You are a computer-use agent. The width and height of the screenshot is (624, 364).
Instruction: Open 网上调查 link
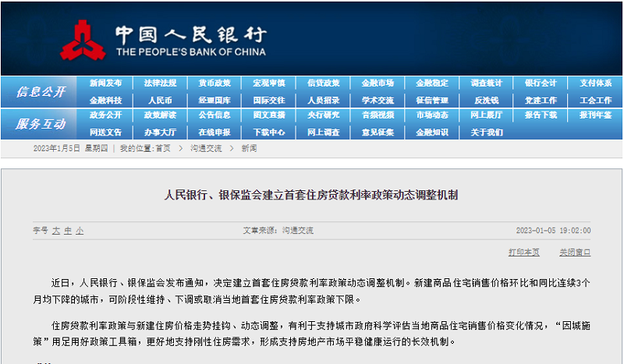click(x=323, y=133)
